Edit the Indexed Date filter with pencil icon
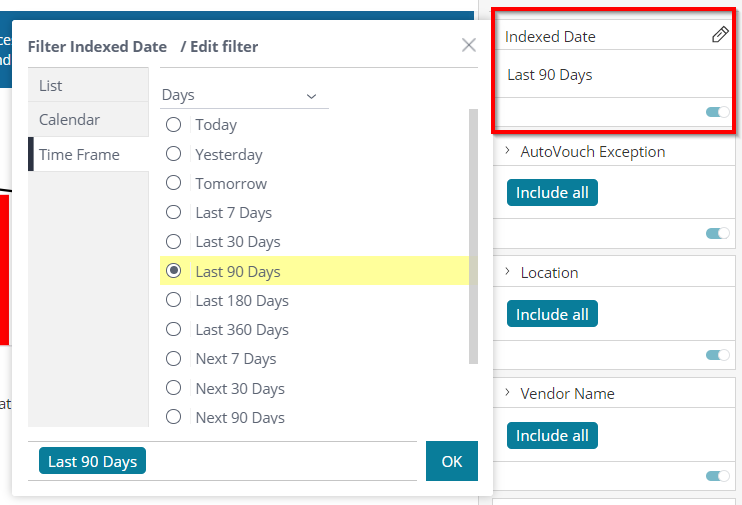Screen dimensions: 742x505 720,35
